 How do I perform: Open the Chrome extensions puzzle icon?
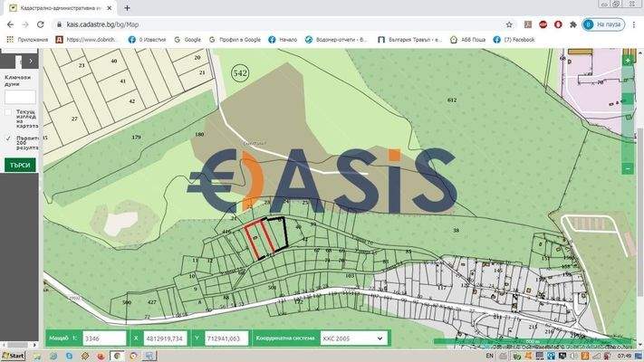(572, 24)
